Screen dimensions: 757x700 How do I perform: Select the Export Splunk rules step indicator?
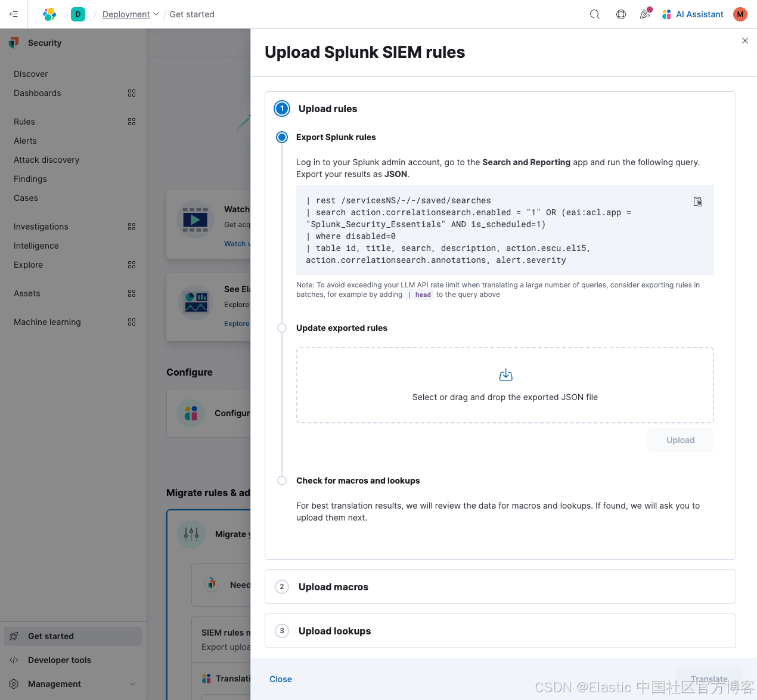point(282,137)
